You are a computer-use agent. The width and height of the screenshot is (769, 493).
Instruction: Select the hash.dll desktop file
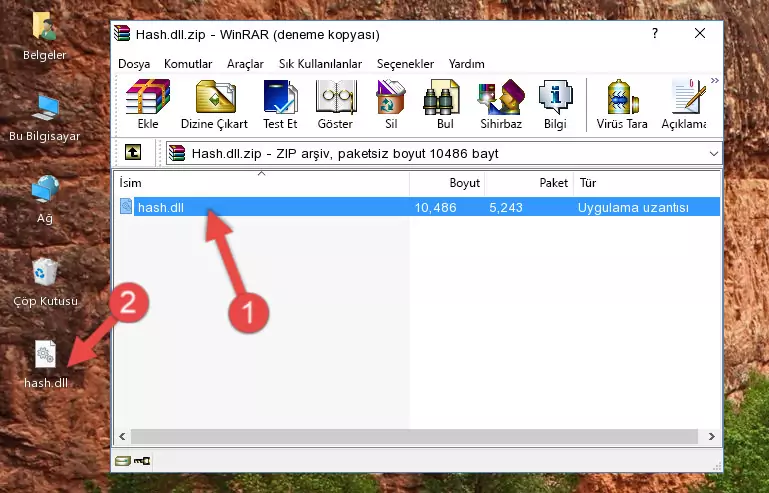[46, 365]
